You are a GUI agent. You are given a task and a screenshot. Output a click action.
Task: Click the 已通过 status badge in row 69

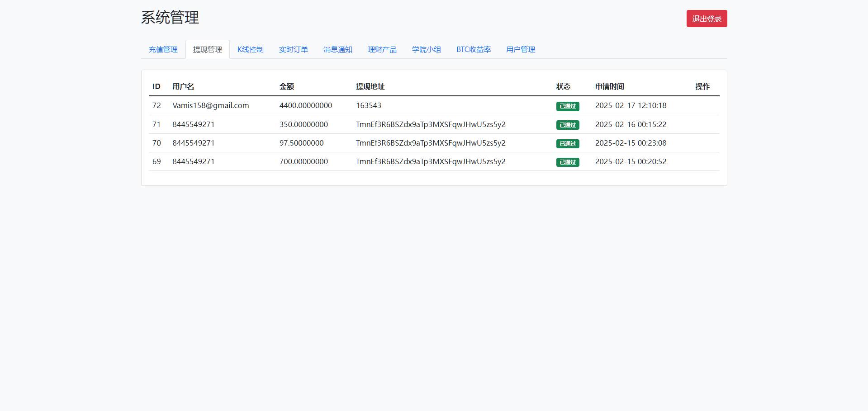tap(567, 162)
